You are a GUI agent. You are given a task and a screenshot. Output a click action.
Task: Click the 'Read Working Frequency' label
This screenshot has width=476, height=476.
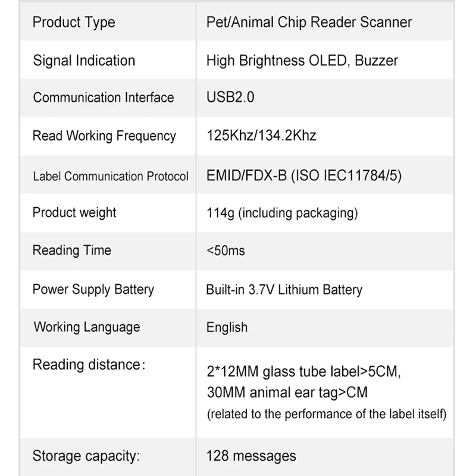[x=104, y=136]
